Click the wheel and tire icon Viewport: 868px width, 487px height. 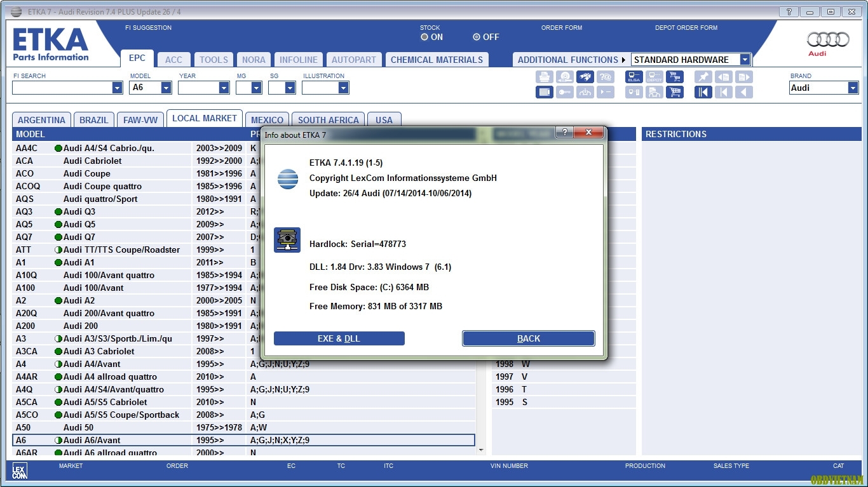point(565,77)
